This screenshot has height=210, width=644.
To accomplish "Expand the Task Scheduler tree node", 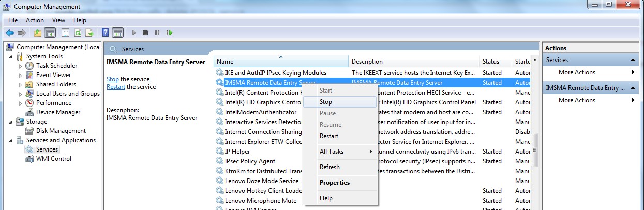I will click(x=21, y=66).
